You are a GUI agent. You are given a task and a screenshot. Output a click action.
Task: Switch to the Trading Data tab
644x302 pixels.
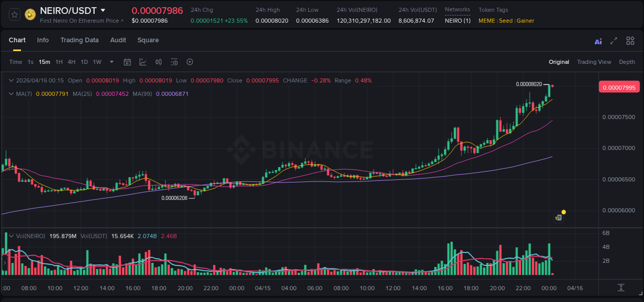(x=80, y=40)
